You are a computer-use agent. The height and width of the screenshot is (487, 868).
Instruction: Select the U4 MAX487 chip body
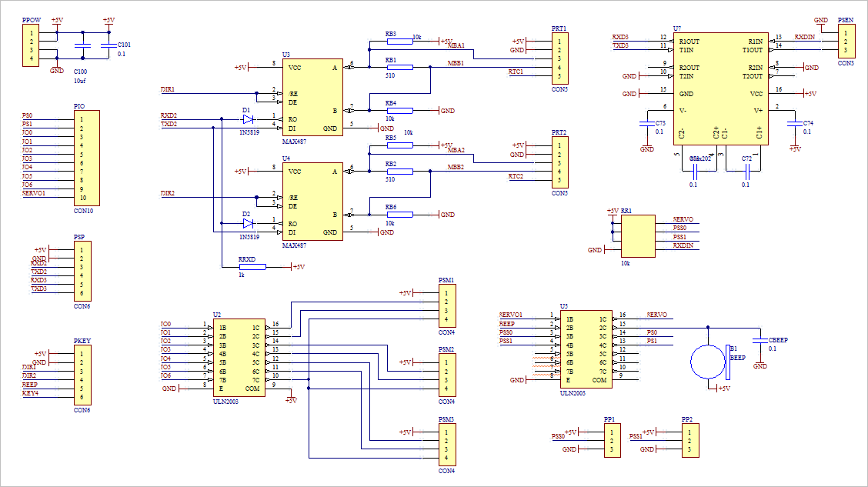click(x=312, y=202)
